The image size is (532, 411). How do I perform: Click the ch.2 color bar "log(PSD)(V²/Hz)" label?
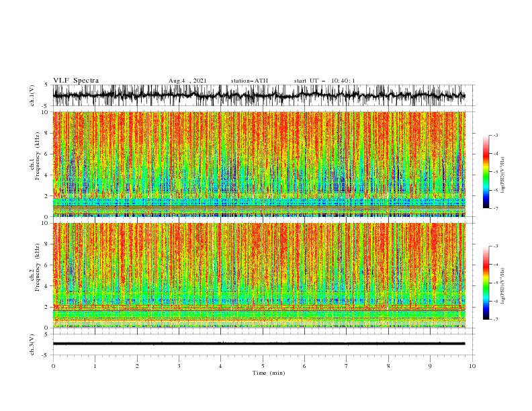tap(503, 286)
